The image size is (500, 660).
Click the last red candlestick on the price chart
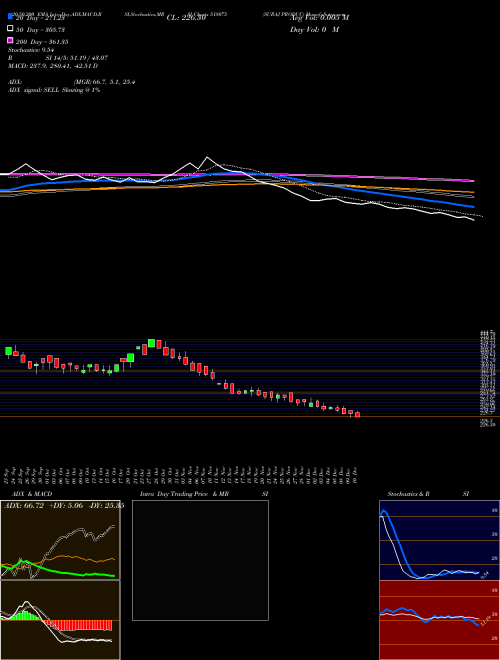coord(357,415)
